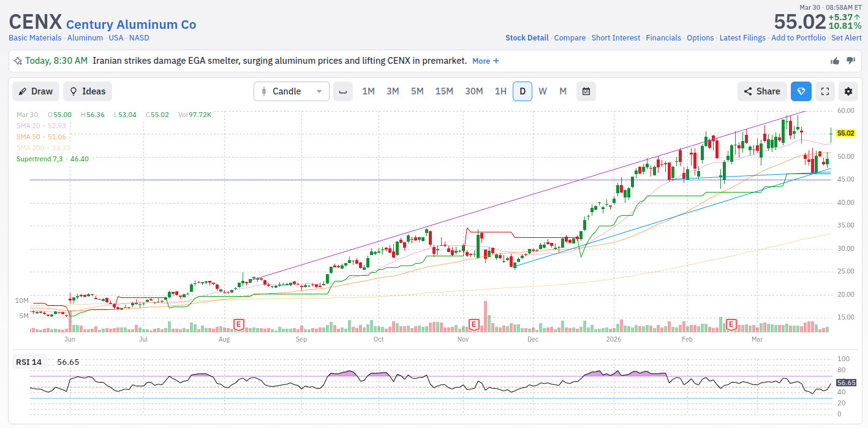Click the earnings 'E' marker near August
This screenshot has width=868, height=428.
[239, 324]
